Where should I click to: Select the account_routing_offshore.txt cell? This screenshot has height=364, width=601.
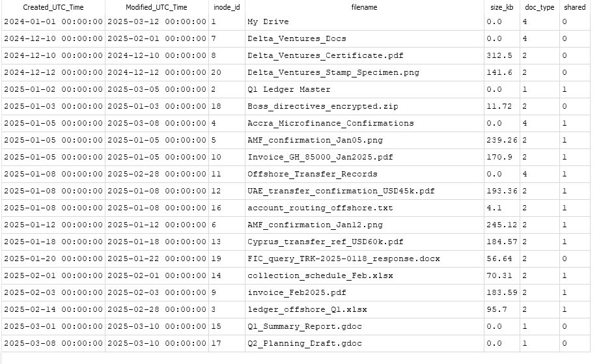coord(365,208)
